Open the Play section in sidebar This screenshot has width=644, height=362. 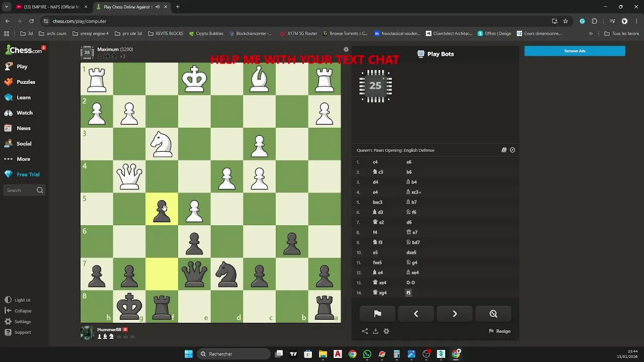click(16, 66)
